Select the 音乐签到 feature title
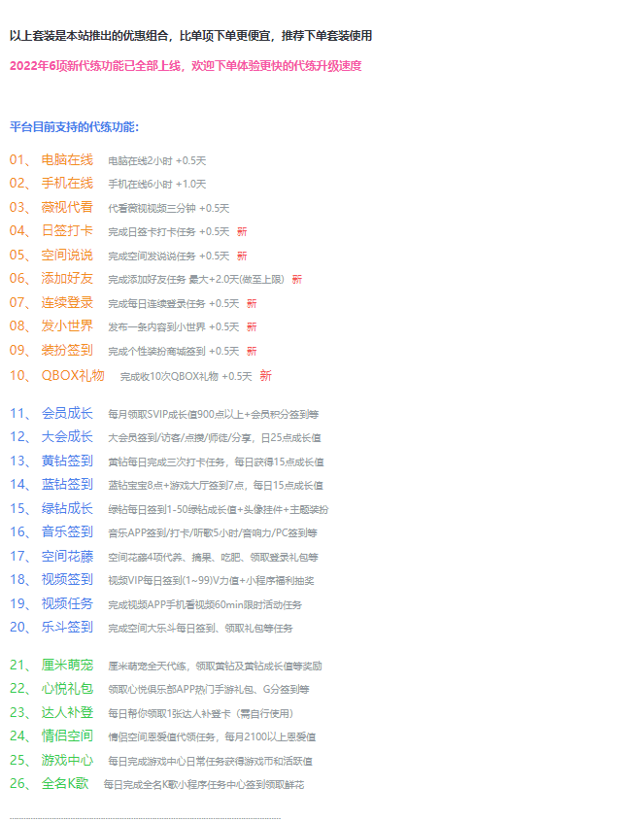The height and width of the screenshot is (821, 644). (67, 531)
